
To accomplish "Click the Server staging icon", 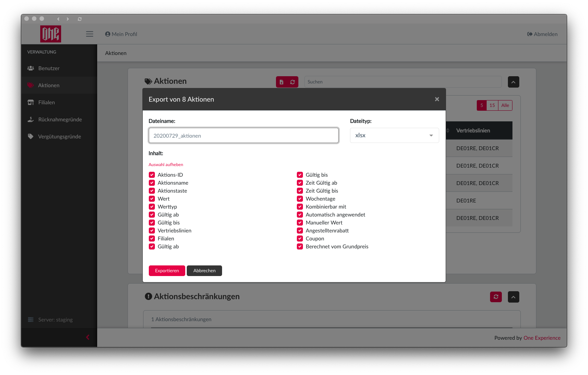I will pos(31,320).
